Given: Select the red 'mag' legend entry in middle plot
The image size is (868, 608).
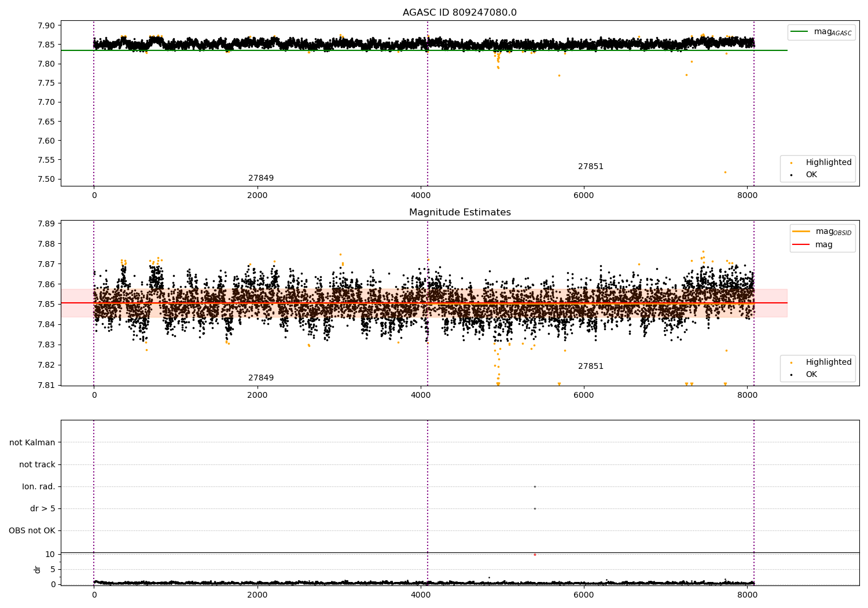Looking at the screenshot, I should 812,245.
